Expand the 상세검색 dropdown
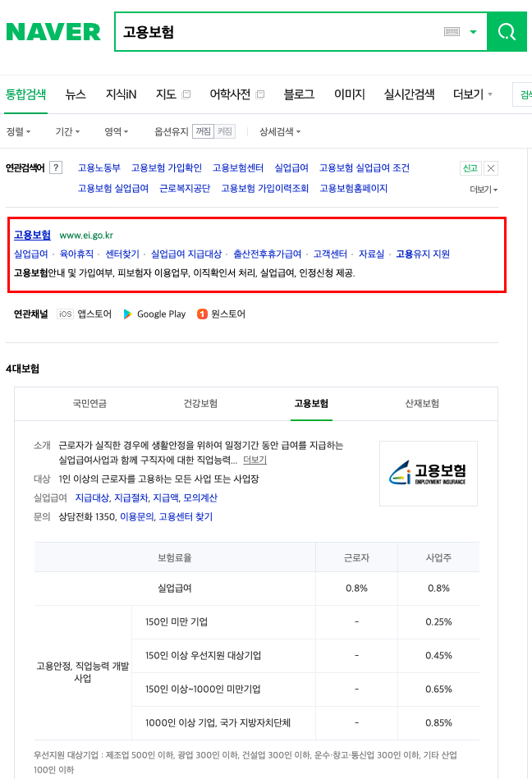 pyautogui.click(x=280, y=131)
